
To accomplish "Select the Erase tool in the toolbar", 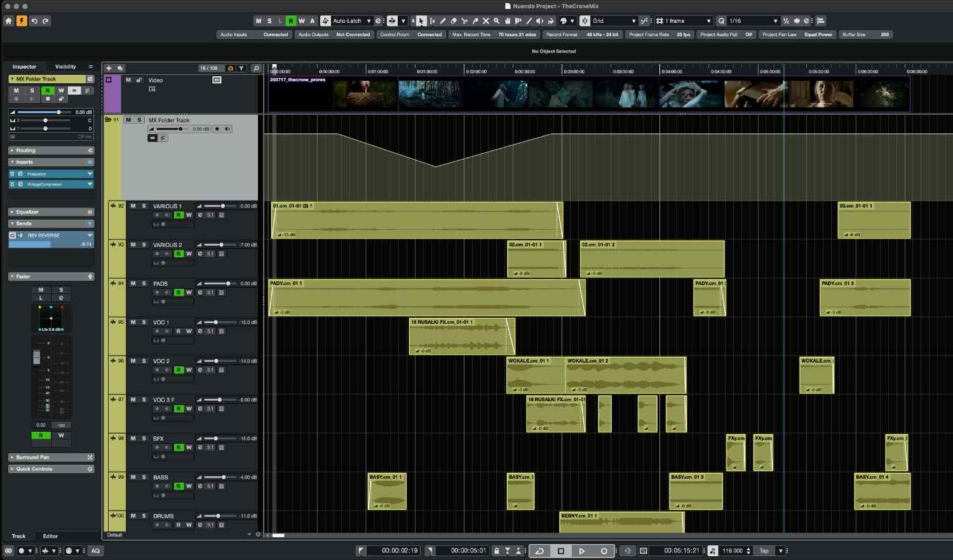I will [454, 21].
